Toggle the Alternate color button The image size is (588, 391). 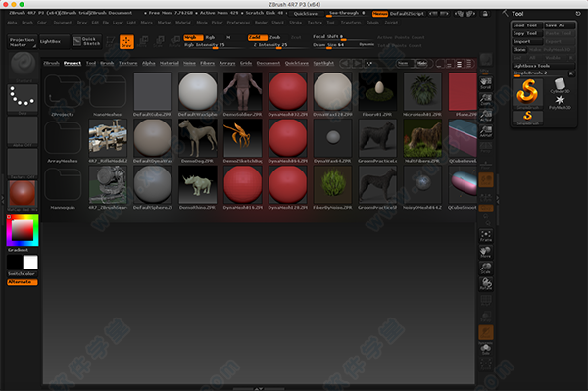point(23,282)
